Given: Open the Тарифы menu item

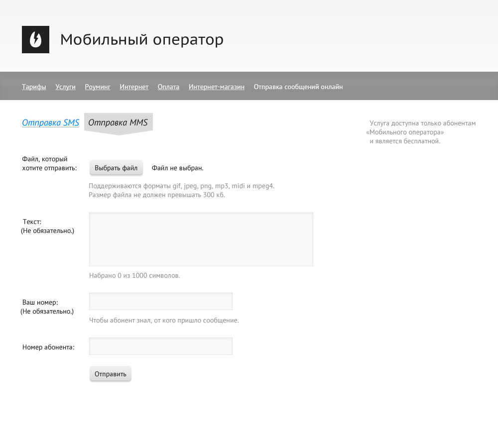Looking at the screenshot, I should [34, 87].
